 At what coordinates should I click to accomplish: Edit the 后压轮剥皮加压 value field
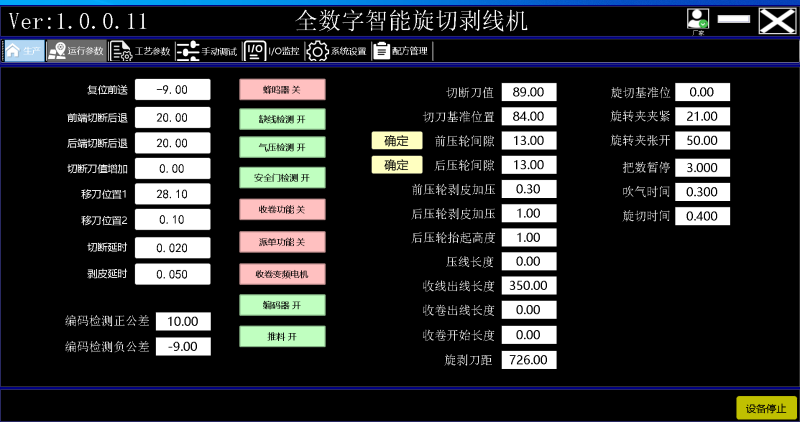tap(529, 213)
